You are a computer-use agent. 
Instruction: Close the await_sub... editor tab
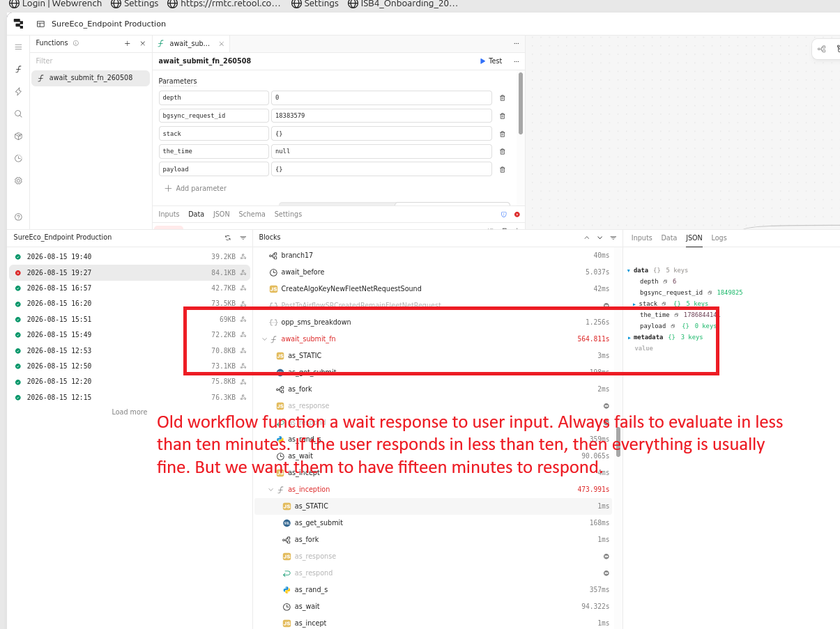click(x=222, y=43)
